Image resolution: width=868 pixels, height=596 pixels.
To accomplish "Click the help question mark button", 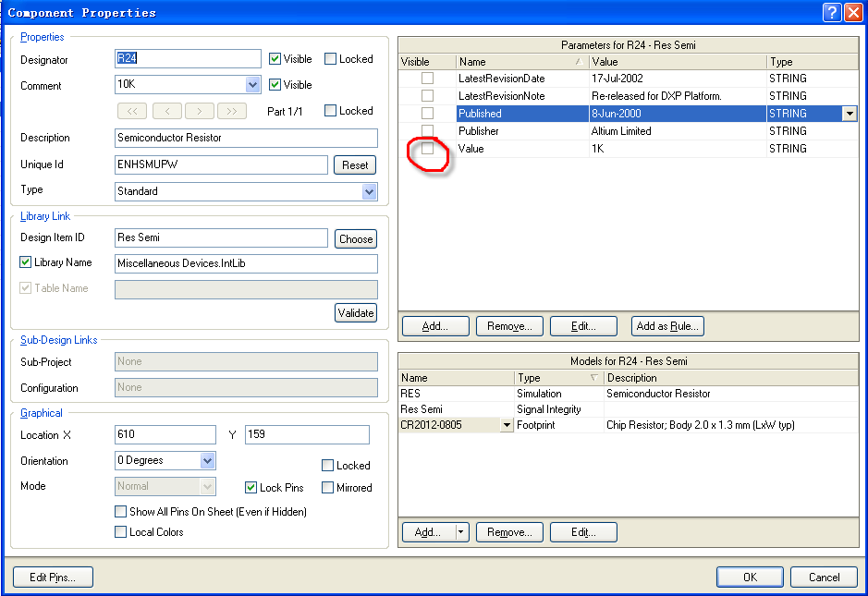I will (x=831, y=12).
